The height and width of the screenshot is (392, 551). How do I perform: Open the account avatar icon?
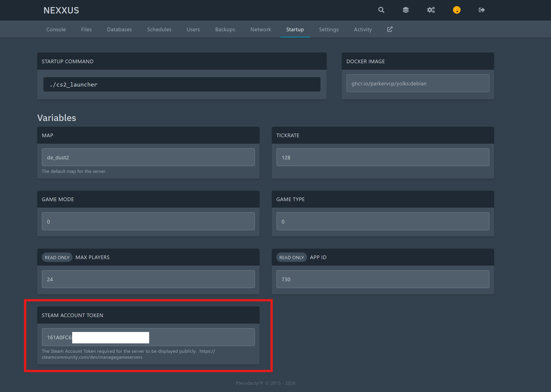click(x=457, y=10)
